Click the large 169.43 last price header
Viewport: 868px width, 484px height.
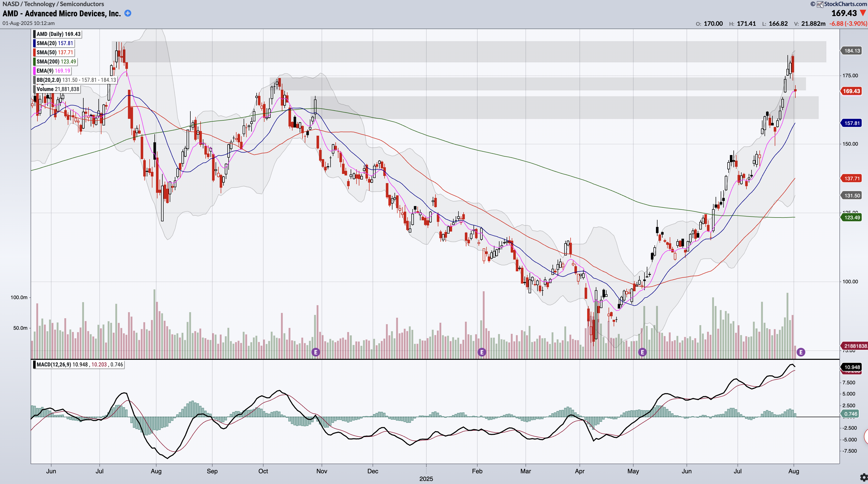click(x=844, y=13)
